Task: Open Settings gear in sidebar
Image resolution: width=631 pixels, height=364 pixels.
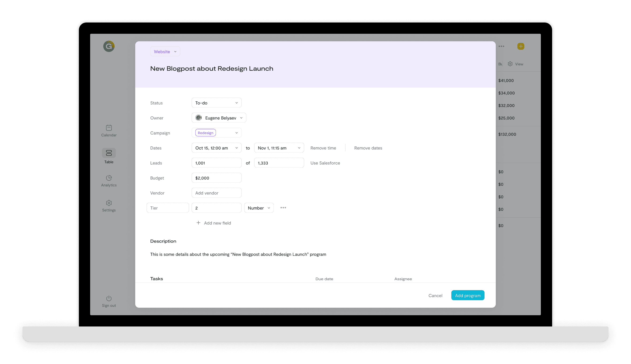Action: (x=109, y=203)
